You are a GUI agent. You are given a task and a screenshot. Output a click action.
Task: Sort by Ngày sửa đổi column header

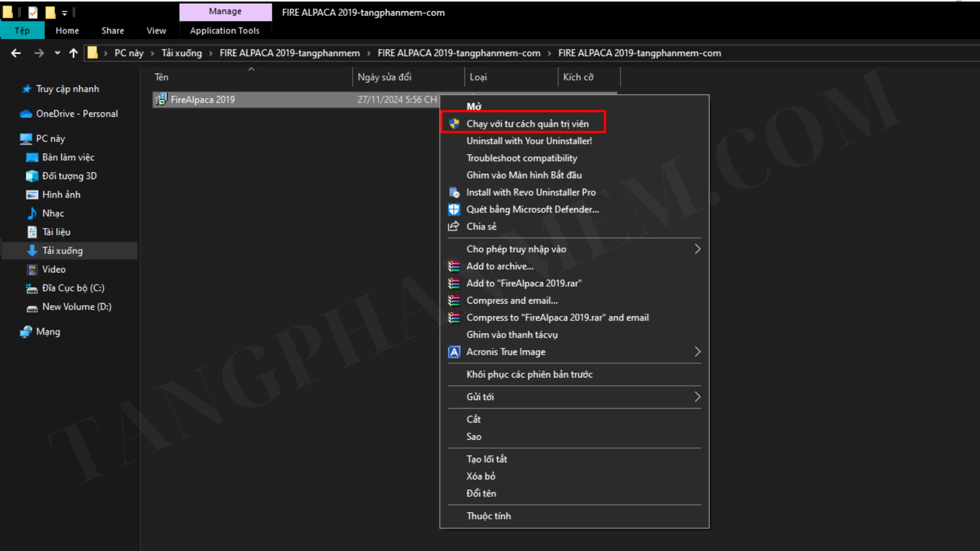coord(384,77)
